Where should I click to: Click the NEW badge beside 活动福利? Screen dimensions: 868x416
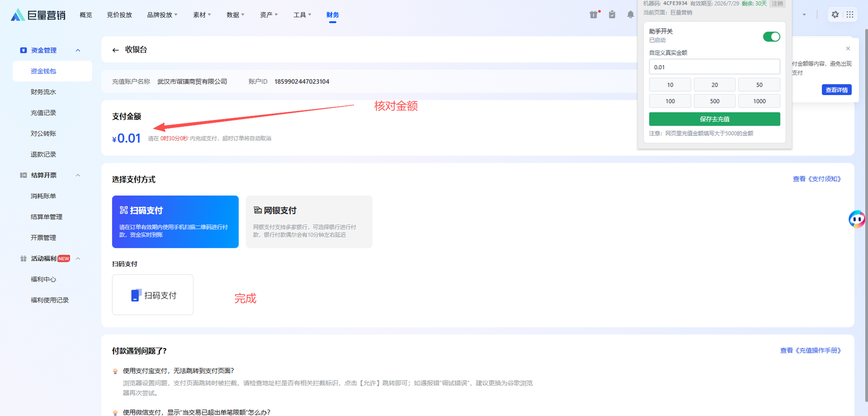64,259
